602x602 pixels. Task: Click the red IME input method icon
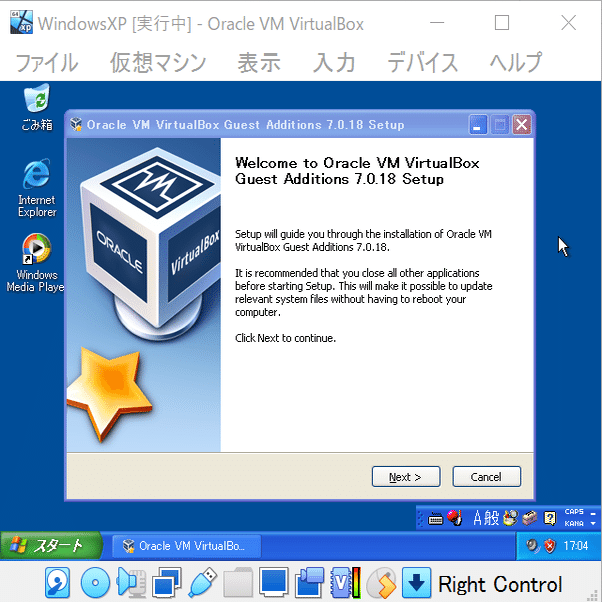(x=455, y=518)
